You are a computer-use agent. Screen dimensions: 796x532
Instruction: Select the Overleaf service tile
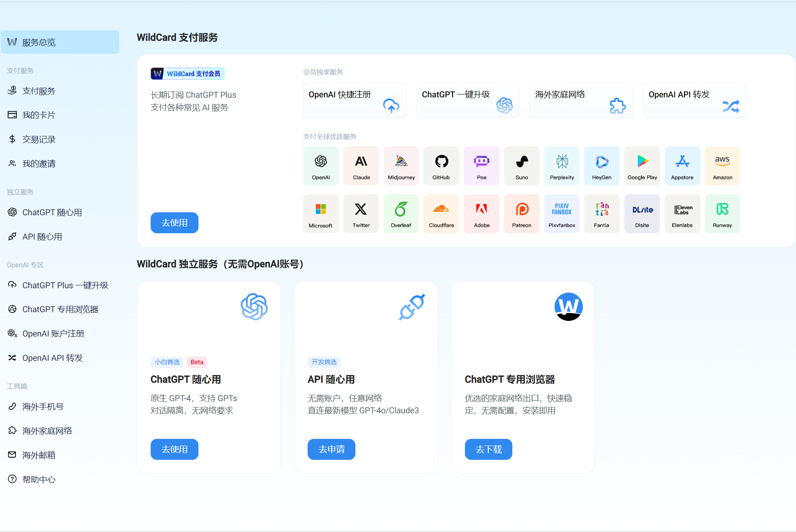coord(401,214)
